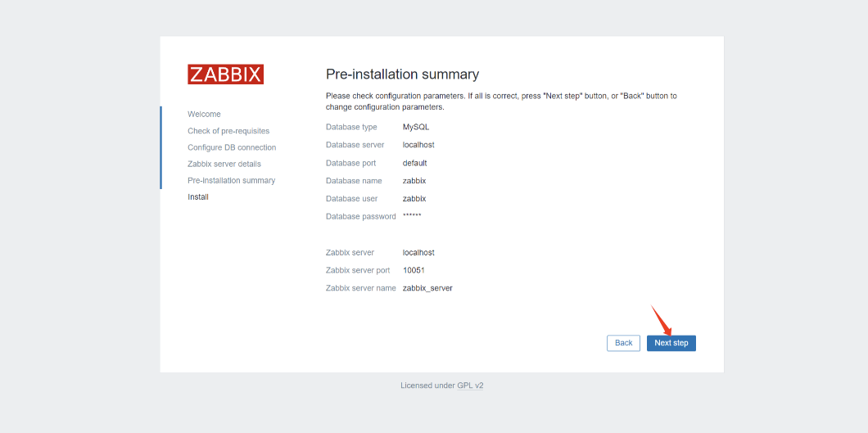Click the Zabbix server port label
Viewport: 868px width, 433px height.
point(358,270)
